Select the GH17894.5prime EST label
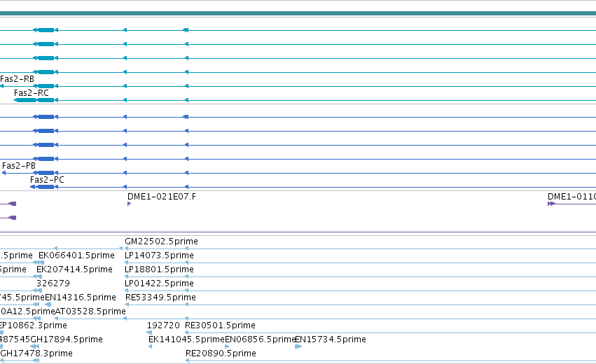This screenshot has height=364, width=596. [67, 339]
